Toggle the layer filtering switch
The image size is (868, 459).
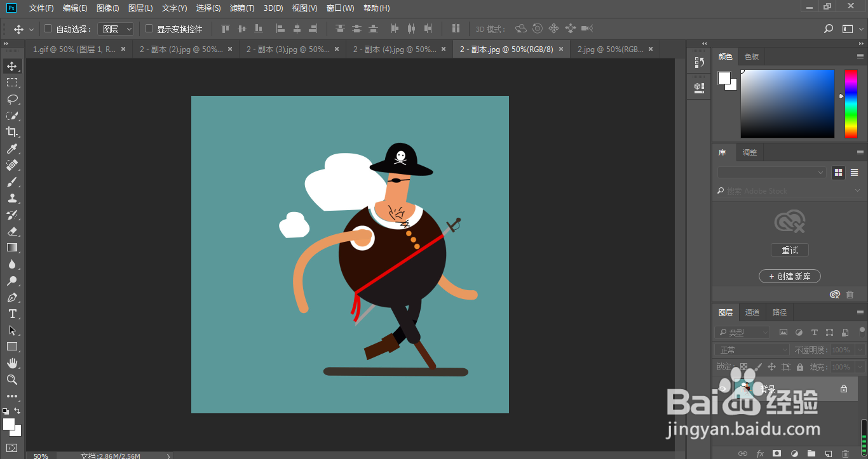(862, 331)
